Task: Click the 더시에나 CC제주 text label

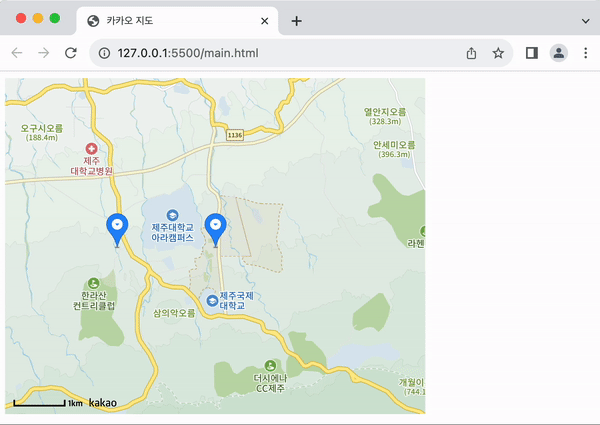Action: click(x=270, y=383)
